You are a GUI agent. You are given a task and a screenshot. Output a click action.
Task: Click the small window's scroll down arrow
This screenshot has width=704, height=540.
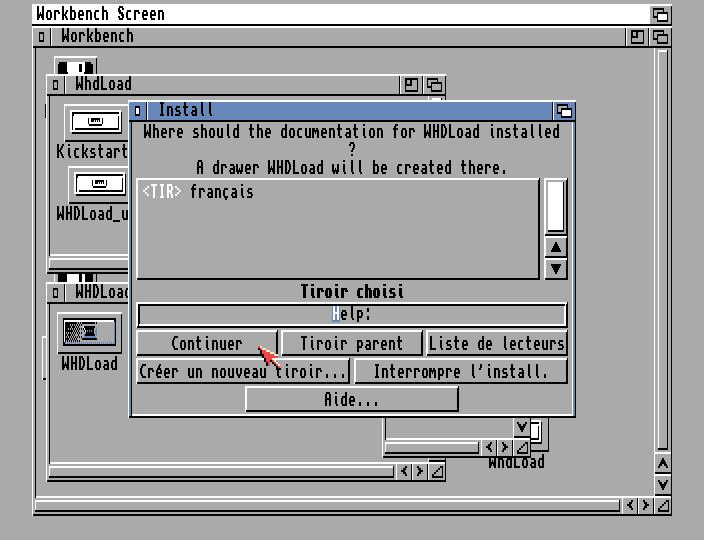[521, 427]
